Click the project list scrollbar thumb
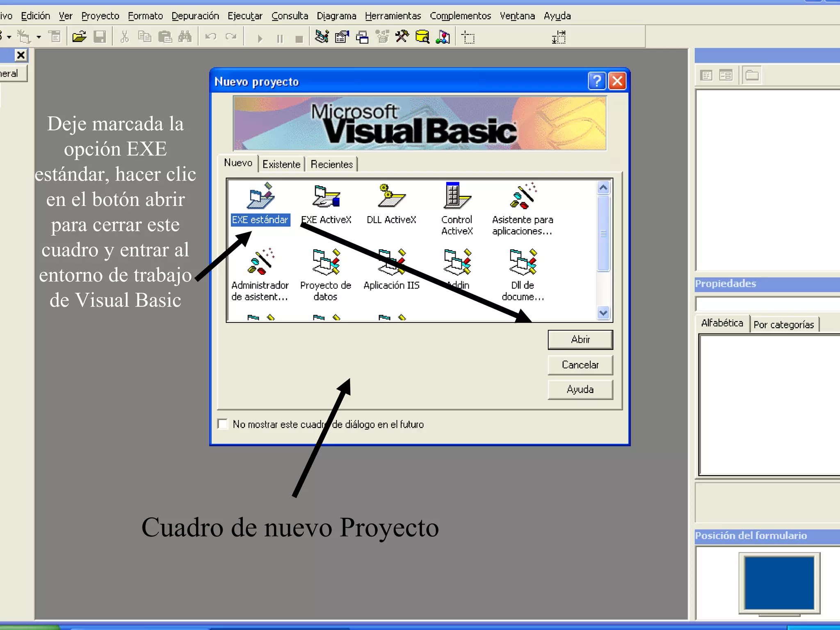840x630 pixels. tap(603, 234)
